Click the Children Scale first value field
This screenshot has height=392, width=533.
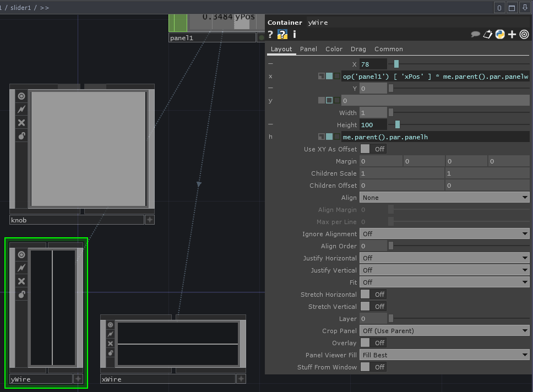click(x=401, y=173)
